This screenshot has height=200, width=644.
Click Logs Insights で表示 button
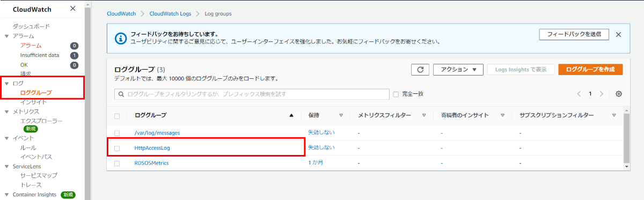pyautogui.click(x=521, y=70)
